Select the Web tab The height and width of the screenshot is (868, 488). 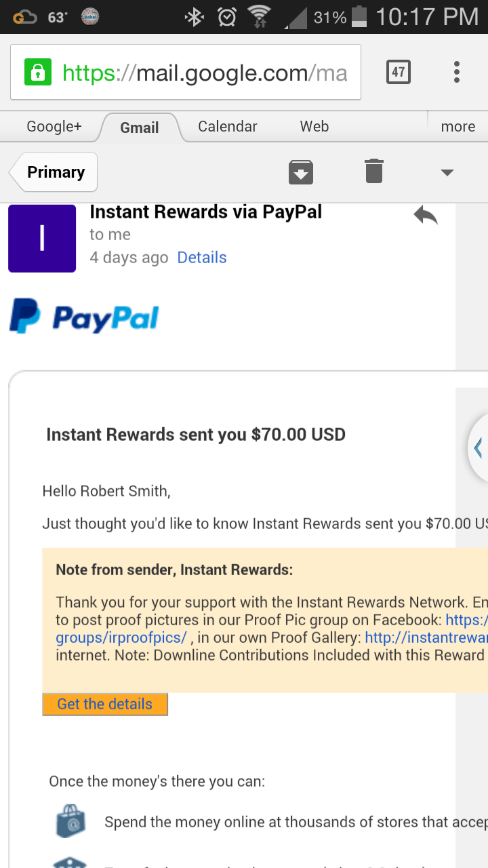[x=314, y=127]
